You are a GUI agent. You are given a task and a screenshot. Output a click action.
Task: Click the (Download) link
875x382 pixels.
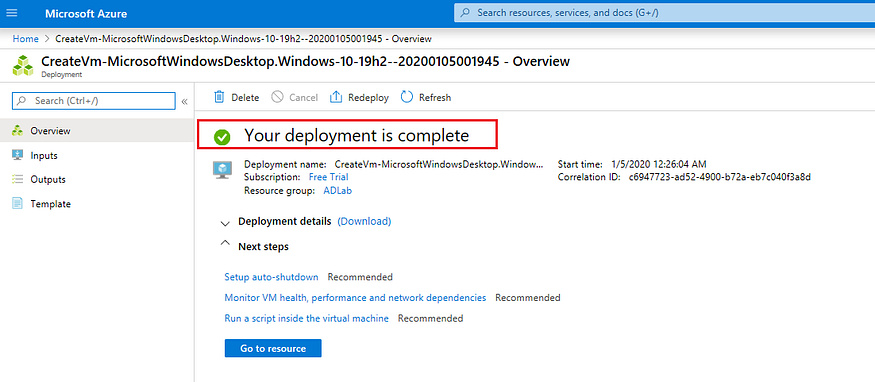(364, 221)
